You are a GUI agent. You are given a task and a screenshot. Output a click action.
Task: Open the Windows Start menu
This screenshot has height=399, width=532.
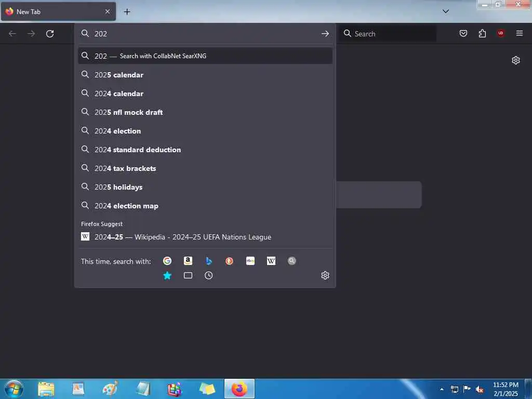[14, 389]
